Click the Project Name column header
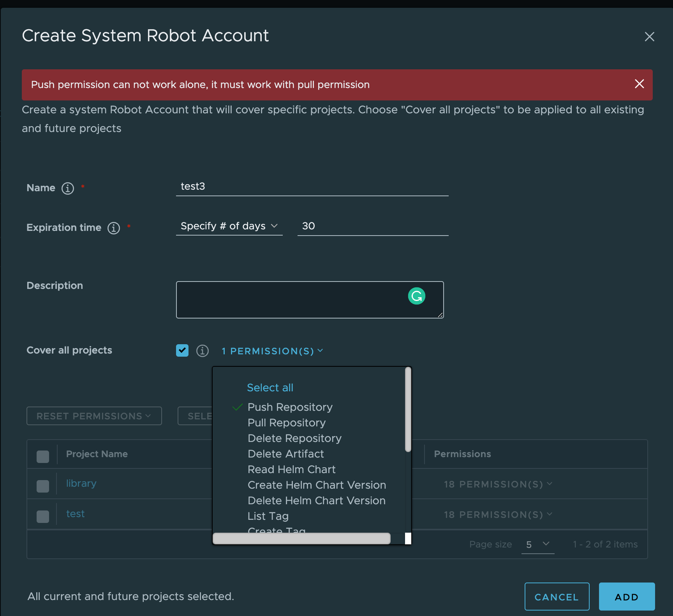The width and height of the screenshot is (673, 616). (97, 454)
